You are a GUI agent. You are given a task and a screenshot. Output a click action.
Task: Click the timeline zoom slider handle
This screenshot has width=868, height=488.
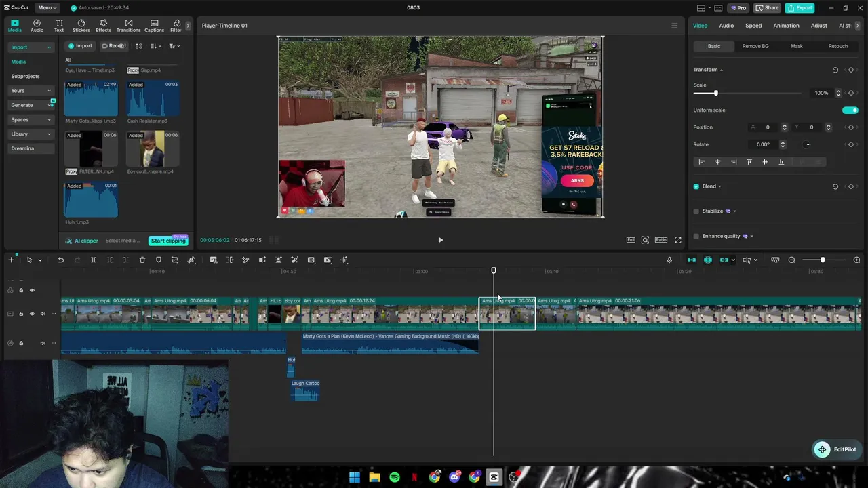tap(822, 260)
